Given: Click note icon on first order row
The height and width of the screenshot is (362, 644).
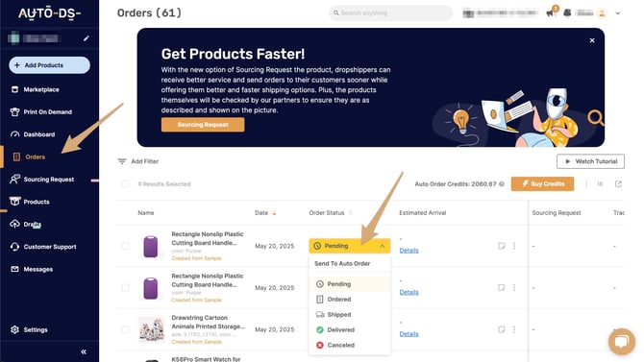Looking at the screenshot, I should point(501,246).
